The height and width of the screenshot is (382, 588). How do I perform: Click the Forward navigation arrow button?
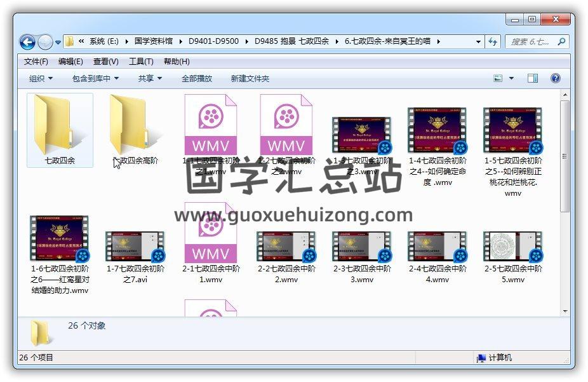click(x=45, y=42)
